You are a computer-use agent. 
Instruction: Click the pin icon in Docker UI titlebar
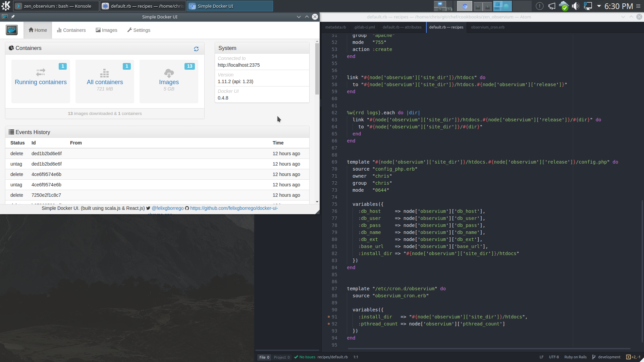13,17
